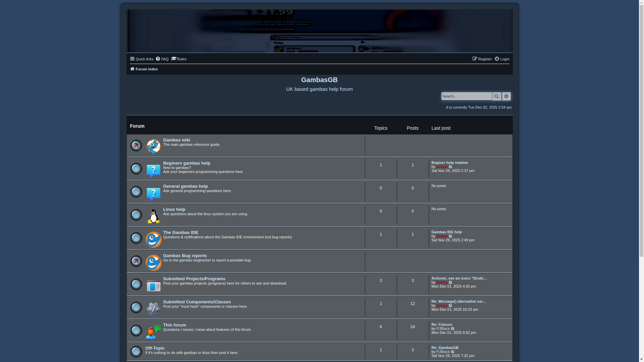View latest post icon for Gambas IDE help

point(450,236)
